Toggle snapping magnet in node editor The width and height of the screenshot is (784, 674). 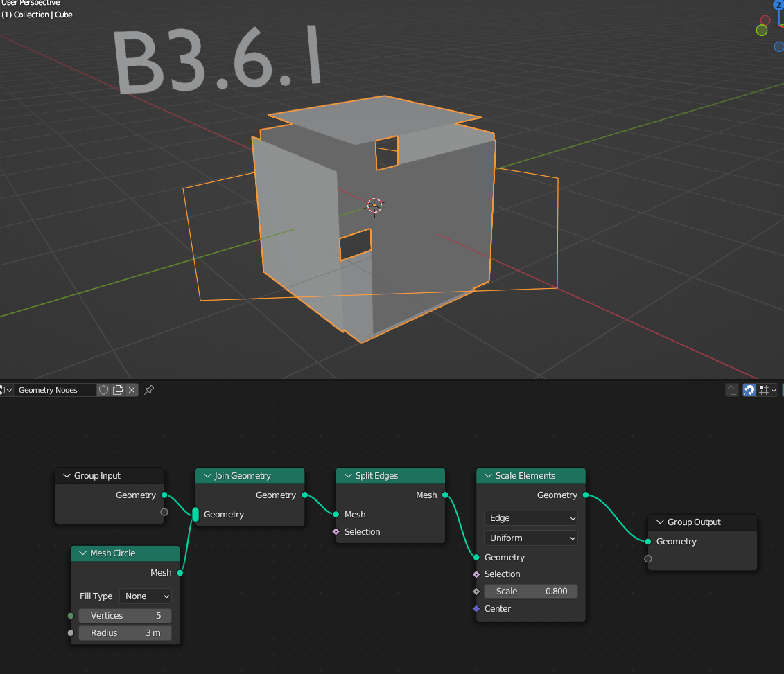click(x=749, y=390)
